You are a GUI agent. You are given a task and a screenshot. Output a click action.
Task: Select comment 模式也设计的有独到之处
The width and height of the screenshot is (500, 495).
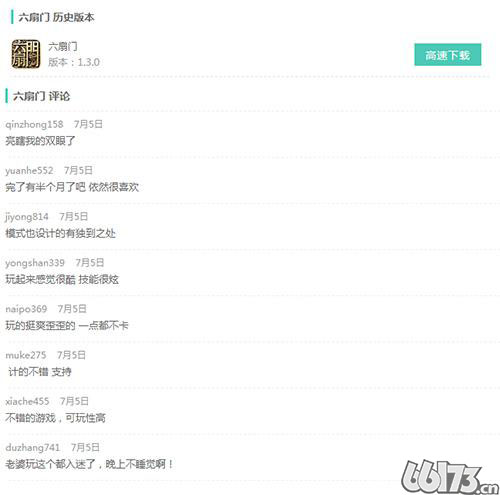pos(60,233)
